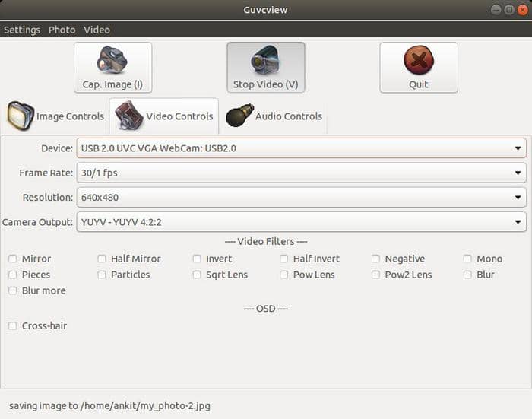
Task: Click the 'Device:' label
Action: coord(57,148)
